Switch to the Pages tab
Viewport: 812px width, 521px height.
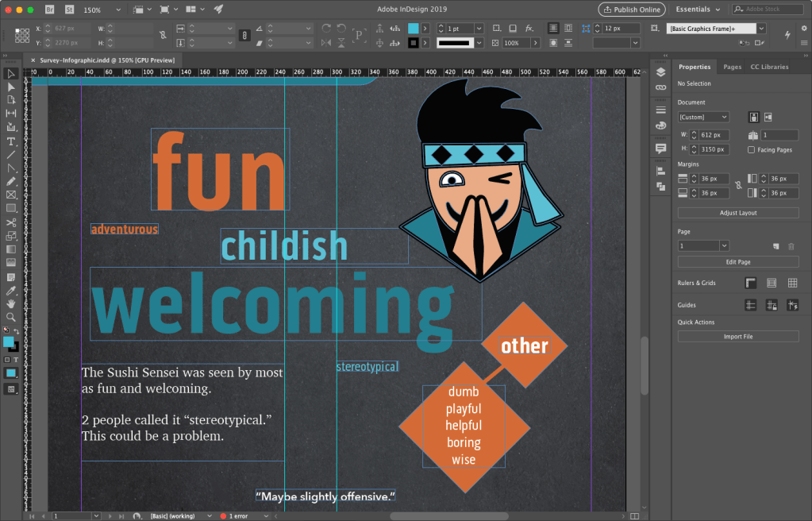click(732, 67)
